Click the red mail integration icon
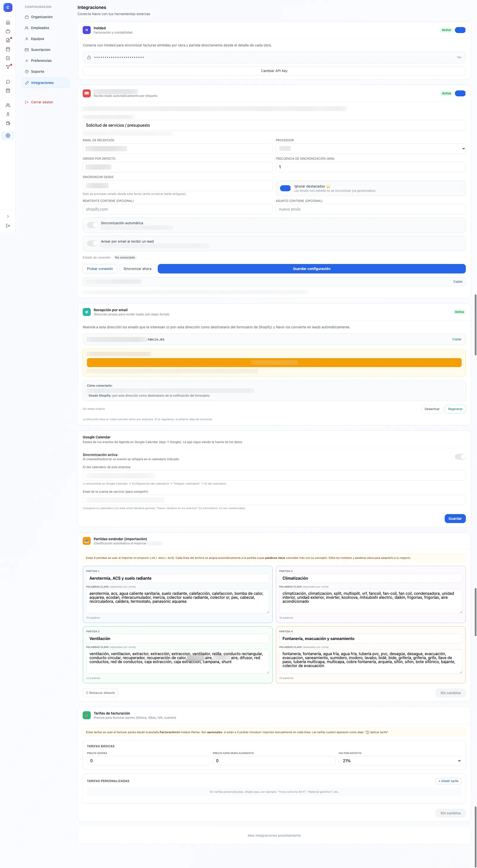This screenshot has height=868, width=477. [x=87, y=93]
